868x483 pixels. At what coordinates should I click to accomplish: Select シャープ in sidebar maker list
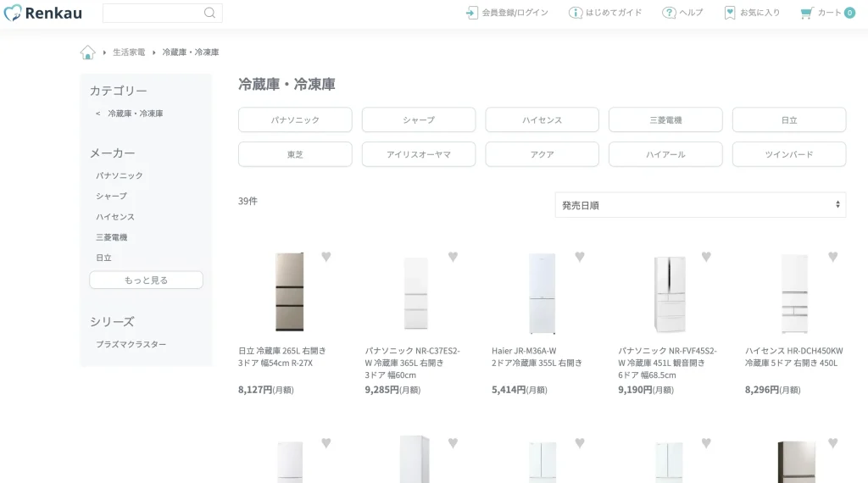click(x=111, y=196)
